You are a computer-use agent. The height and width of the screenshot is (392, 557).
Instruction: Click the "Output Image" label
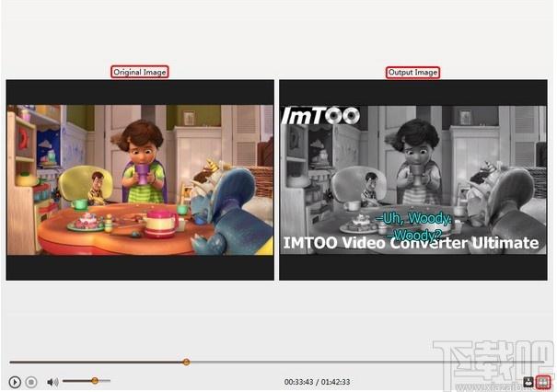coord(412,73)
